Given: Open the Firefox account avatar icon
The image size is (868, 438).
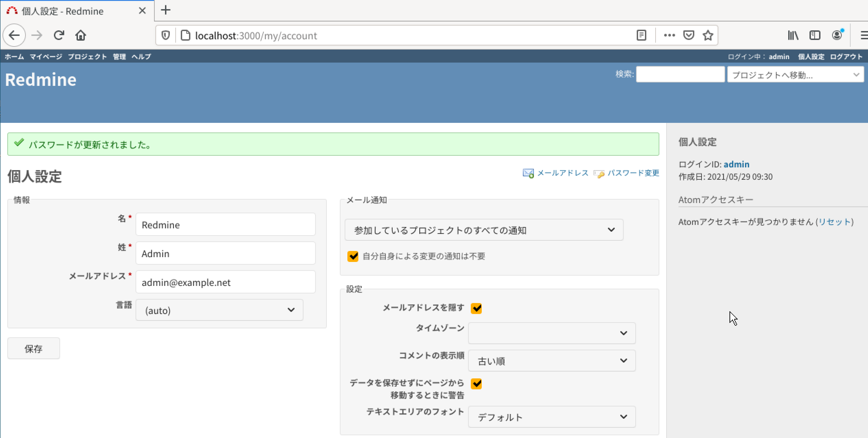Looking at the screenshot, I should 837,35.
